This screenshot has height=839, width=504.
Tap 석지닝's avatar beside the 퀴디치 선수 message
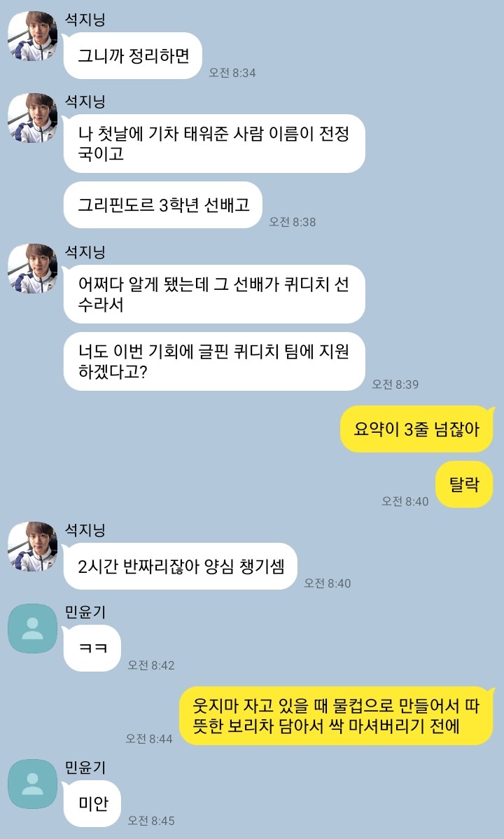33,269
